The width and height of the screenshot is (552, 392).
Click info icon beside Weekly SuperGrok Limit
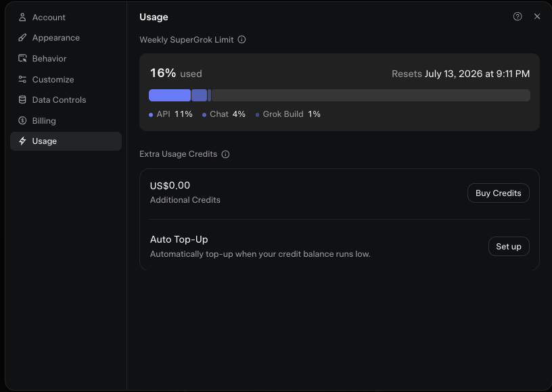[x=241, y=40]
